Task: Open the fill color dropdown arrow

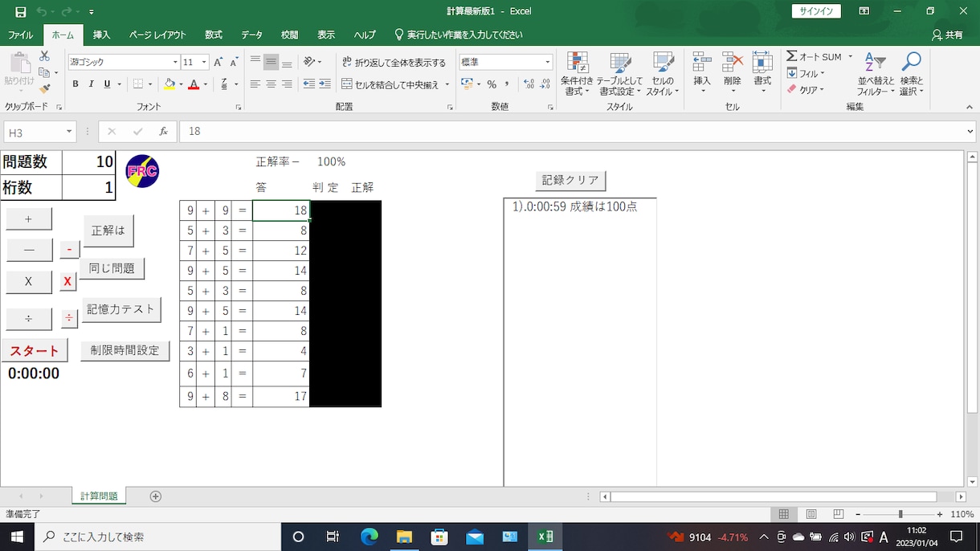Action: click(181, 84)
